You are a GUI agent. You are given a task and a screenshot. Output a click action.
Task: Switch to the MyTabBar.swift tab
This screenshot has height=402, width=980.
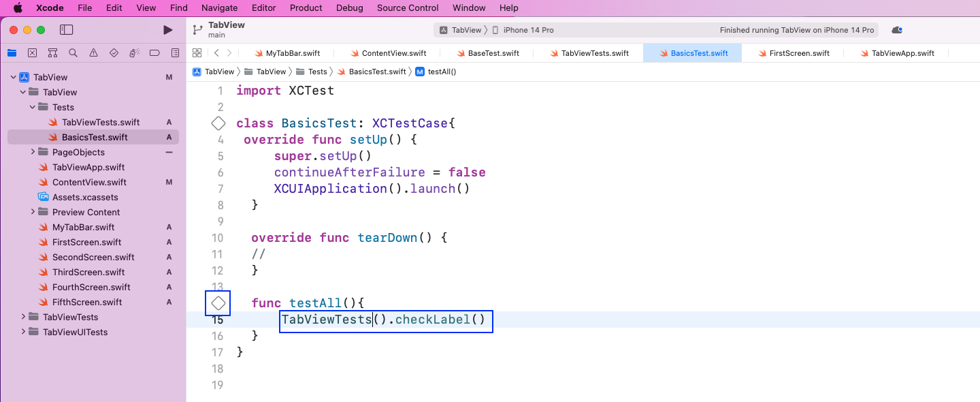(287, 53)
